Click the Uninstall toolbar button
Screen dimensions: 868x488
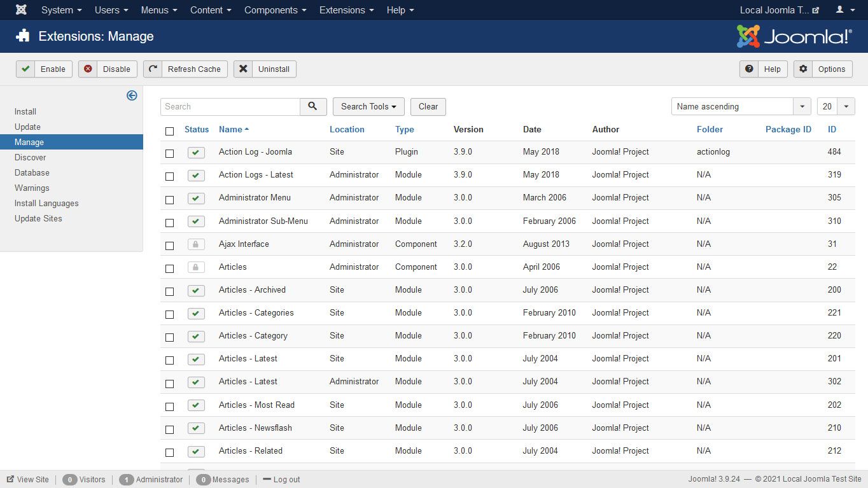coord(265,69)
